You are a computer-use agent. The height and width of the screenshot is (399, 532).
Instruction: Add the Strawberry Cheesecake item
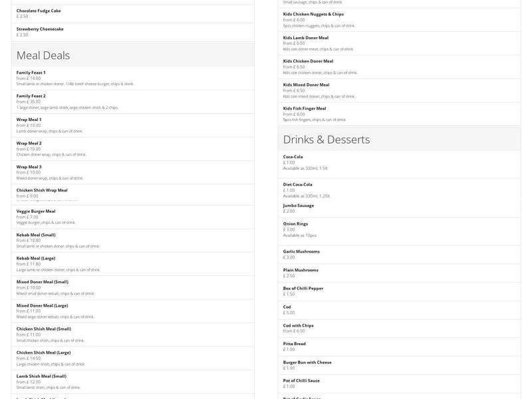pyautogui.click(x=40, y=29)
